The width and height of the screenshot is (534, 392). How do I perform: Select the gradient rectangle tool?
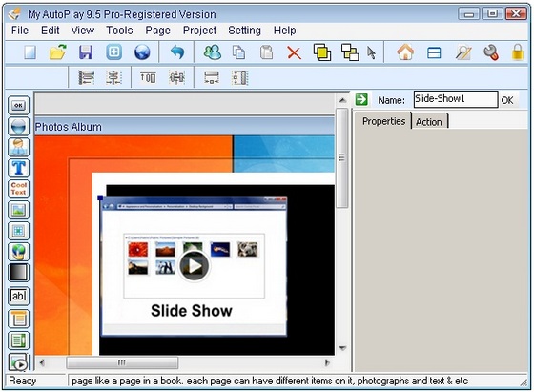click(19, 273)
